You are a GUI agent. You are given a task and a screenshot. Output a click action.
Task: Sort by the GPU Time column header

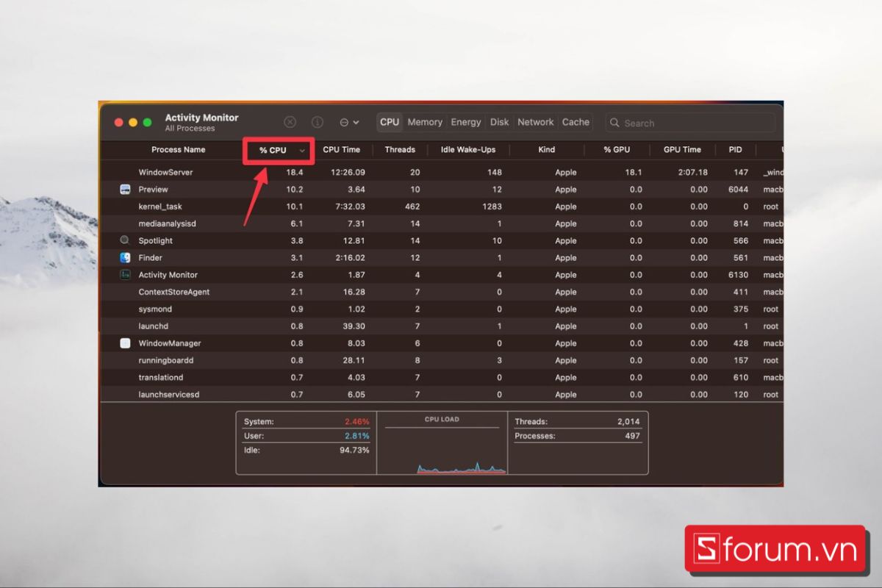[x=682, y=149]
